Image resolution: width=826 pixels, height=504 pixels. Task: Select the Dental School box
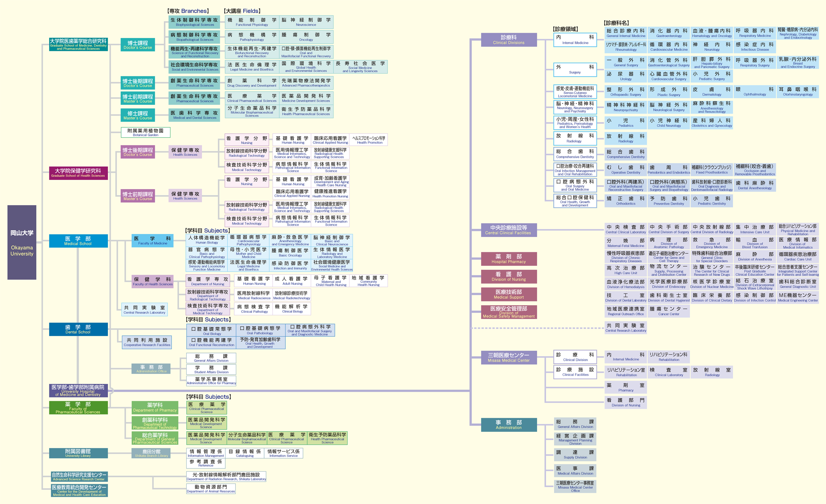(x=78, y=329)
